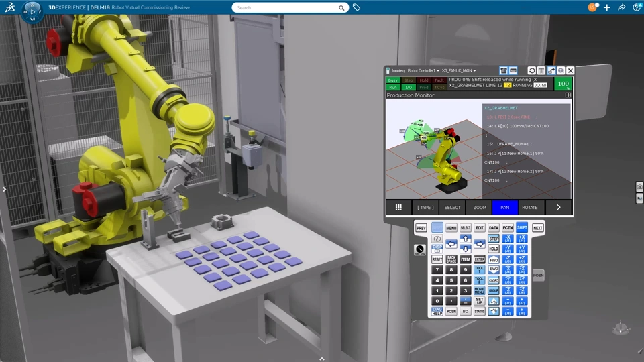Choose the ROTATE softkey

530,207
